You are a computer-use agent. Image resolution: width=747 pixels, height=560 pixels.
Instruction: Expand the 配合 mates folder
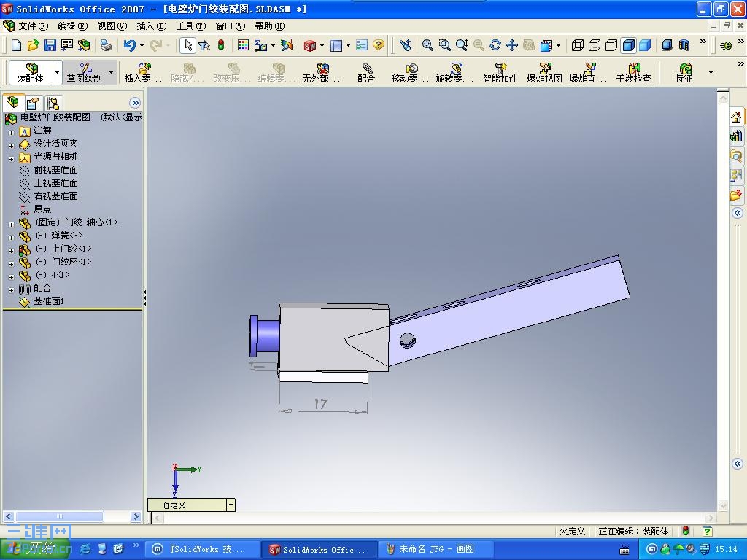[x=12, y=290]
